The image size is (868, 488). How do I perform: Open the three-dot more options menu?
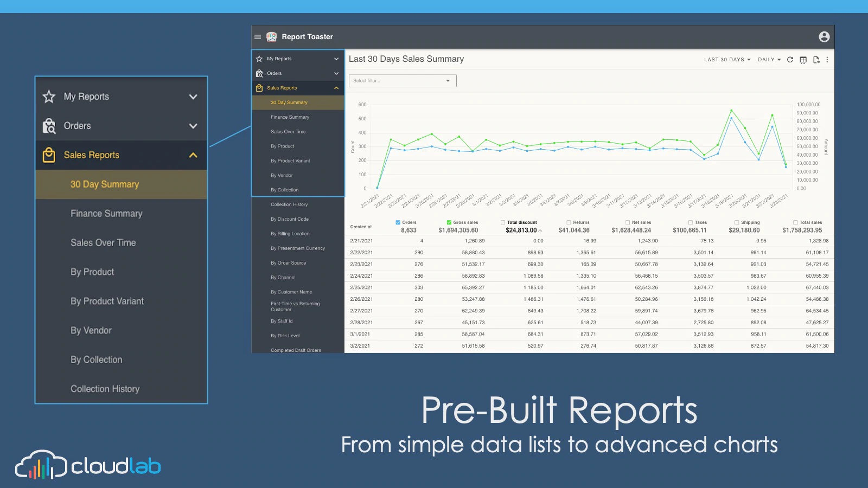click(827, 60)
